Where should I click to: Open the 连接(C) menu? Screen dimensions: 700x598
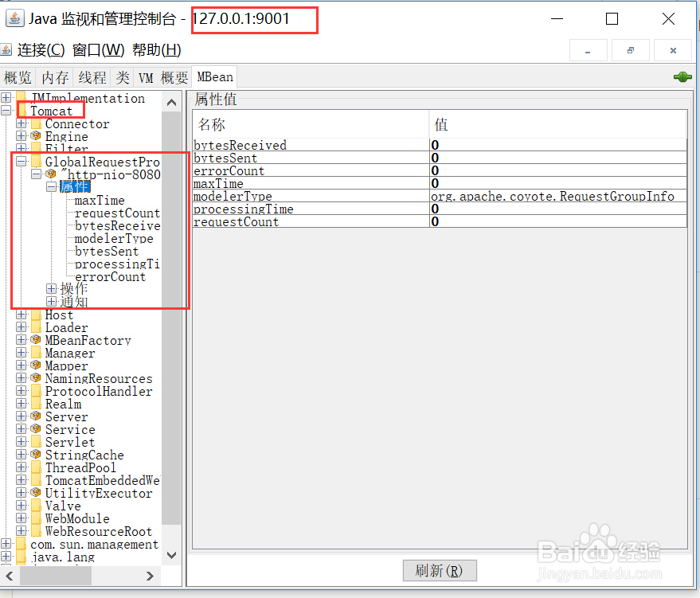[41, 50]
